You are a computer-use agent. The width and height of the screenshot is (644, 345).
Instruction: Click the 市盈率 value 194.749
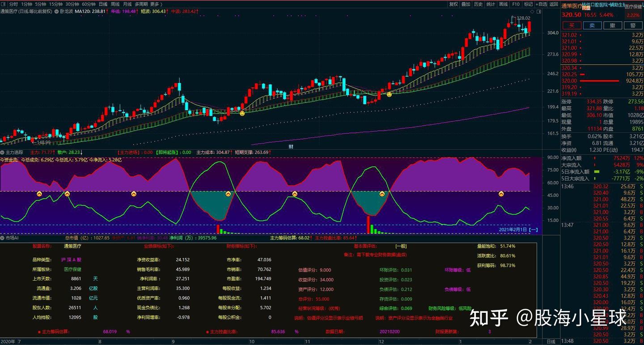point(262,279)
